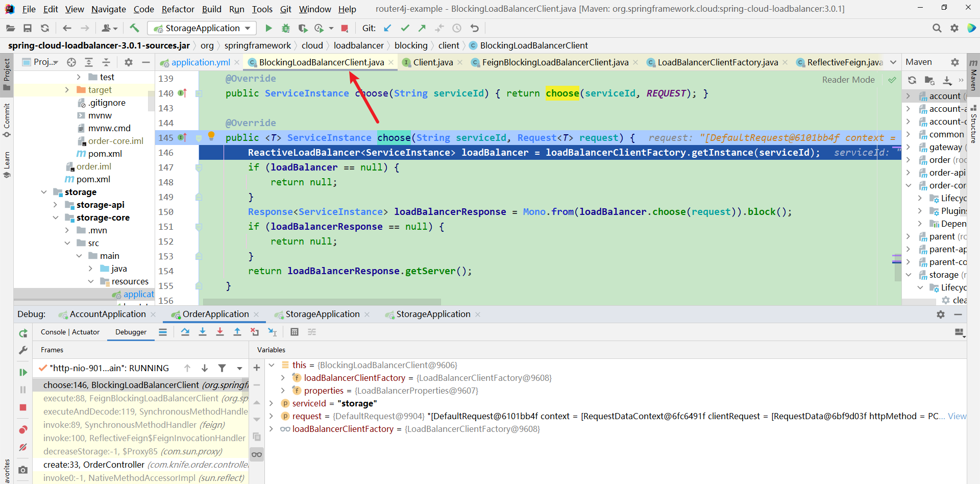This screenshot has height=484, width=980.
Task: Collapse the storage-core node in Project tree
Action: pos(55,217)
